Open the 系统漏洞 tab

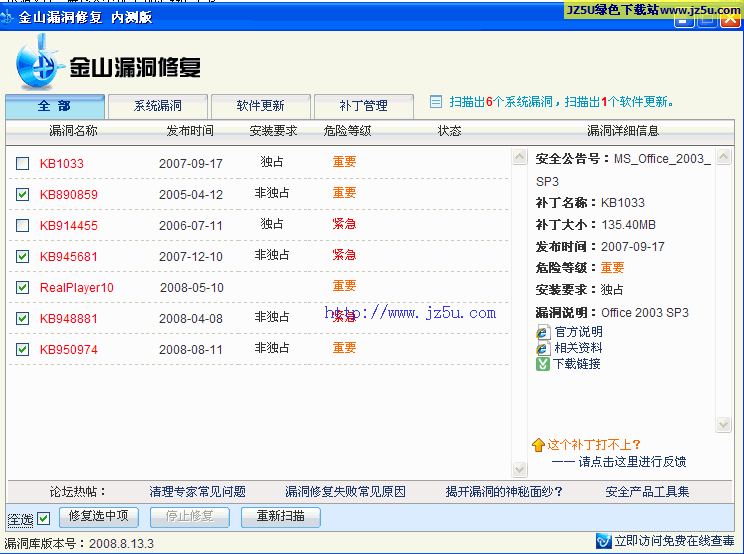pyautogui.click(x=158, y=106)
